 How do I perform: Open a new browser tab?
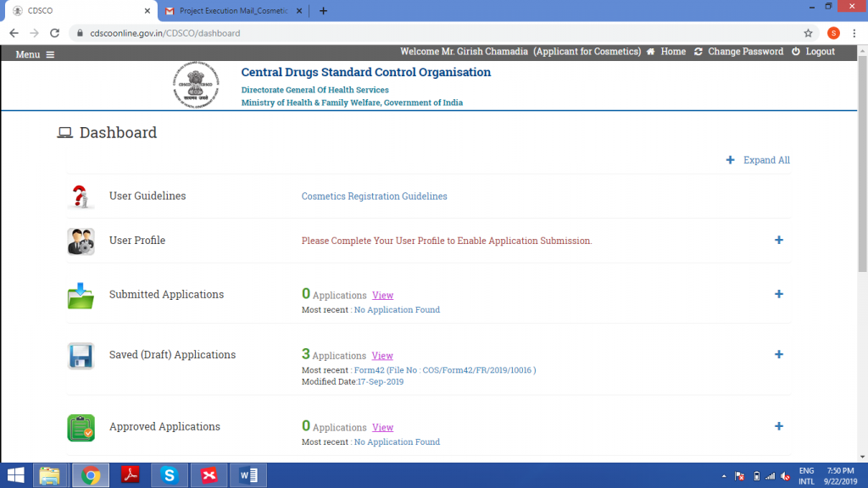coord(323,10)
